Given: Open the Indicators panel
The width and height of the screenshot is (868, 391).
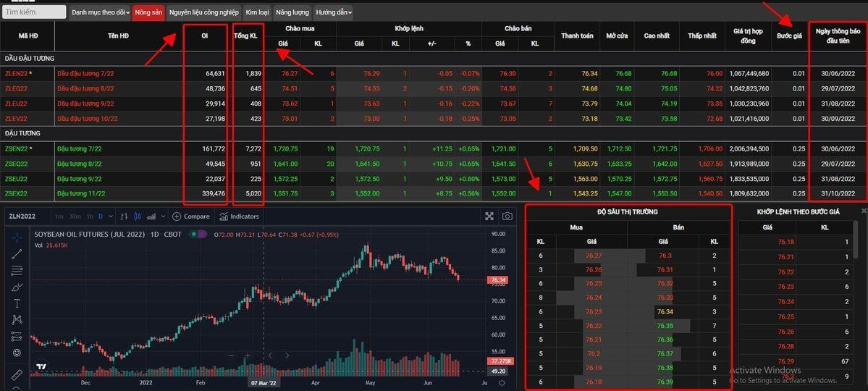Looking at the screenshot, I should 239,216.
